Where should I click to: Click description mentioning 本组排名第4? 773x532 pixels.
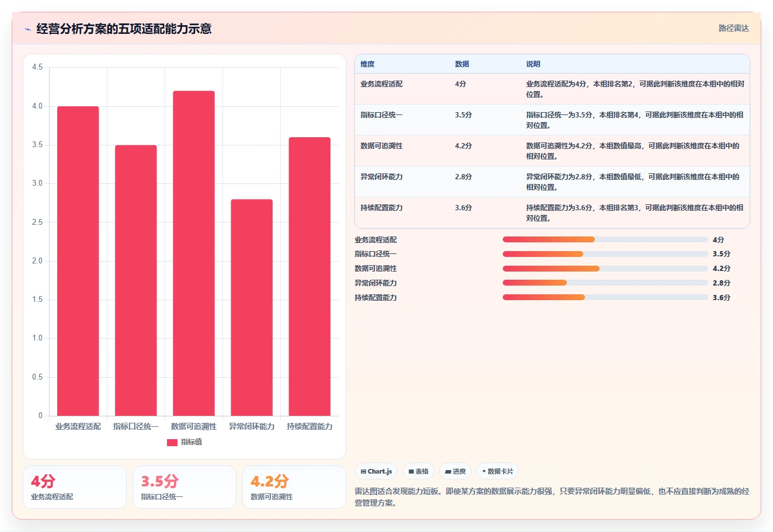[x=635, y=120]
